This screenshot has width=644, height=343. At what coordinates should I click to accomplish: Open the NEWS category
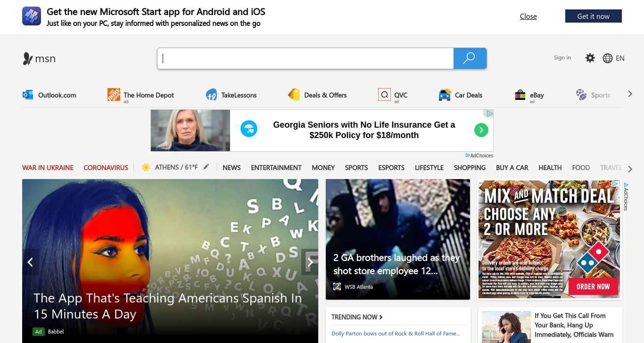(x=231, y=168)
